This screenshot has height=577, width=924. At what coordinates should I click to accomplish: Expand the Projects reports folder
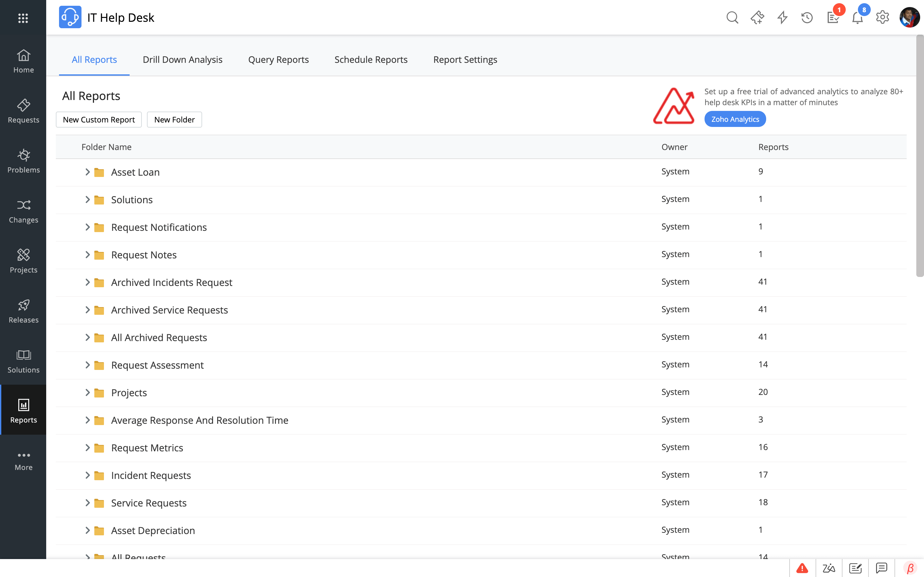(88, 393)
